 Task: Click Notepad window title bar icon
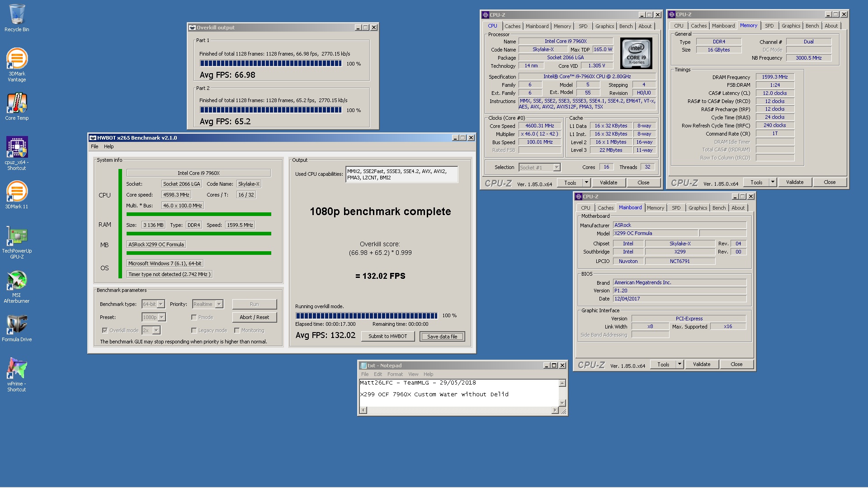tap(363, 366)
